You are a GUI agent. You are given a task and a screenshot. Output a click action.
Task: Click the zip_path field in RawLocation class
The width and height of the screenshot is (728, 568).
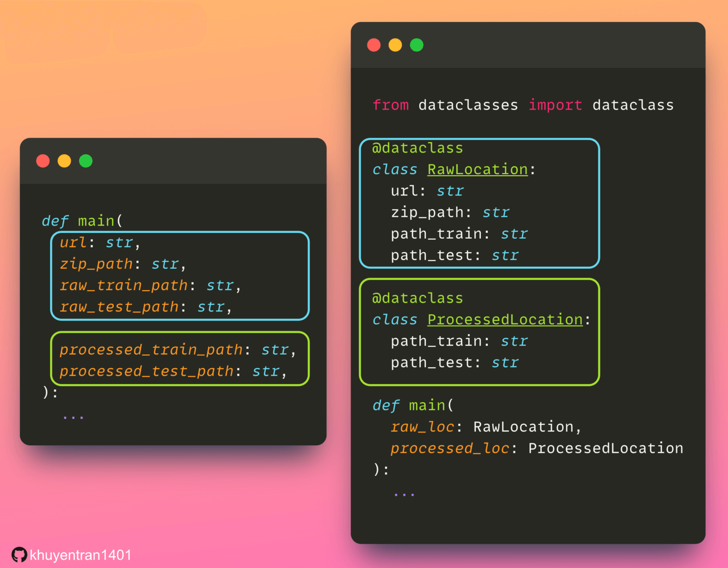click(x=427, y=212)
